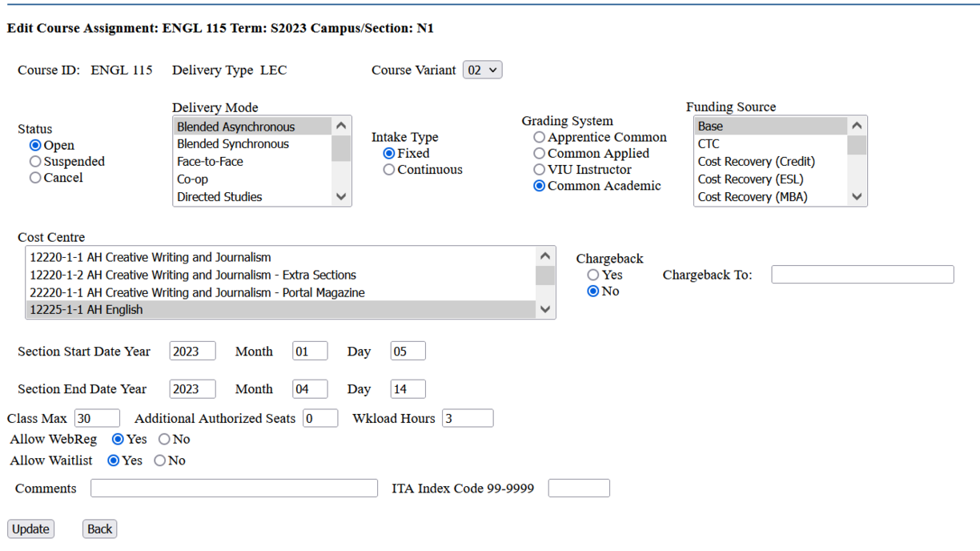This screenshot has width=980, height=551.
Task: Select Suspended status
Action: pos(34,161)
